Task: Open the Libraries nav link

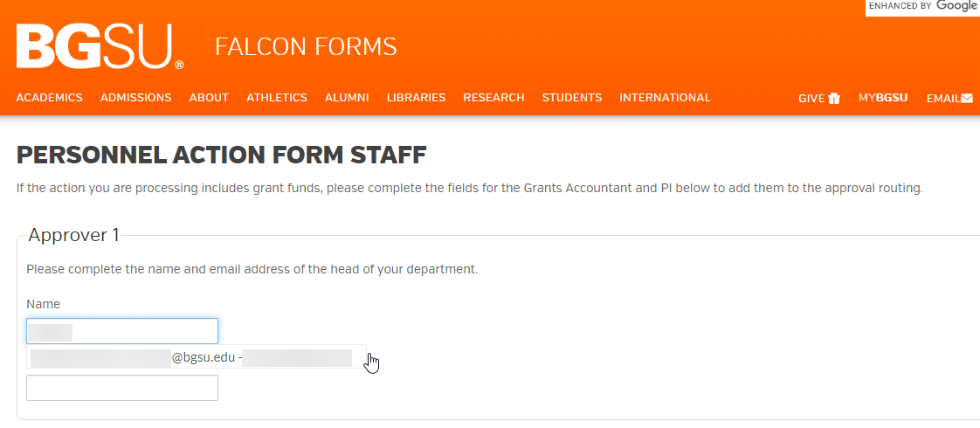Action: 416,98
